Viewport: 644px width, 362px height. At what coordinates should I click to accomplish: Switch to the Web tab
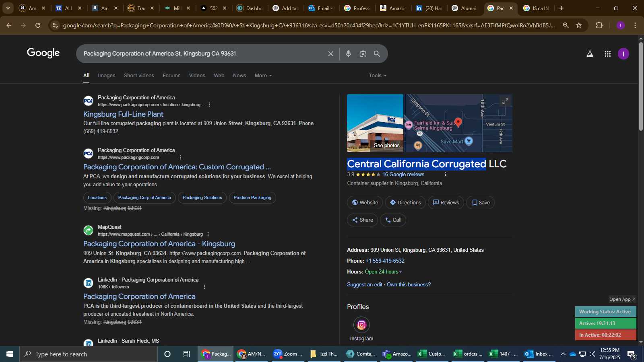tap(219, 76)
